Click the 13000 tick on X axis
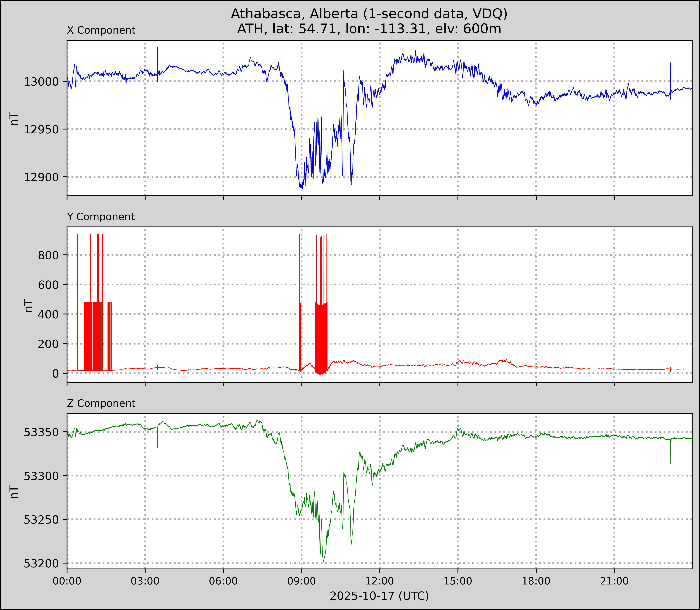700x610 pixels. (41, 82)
